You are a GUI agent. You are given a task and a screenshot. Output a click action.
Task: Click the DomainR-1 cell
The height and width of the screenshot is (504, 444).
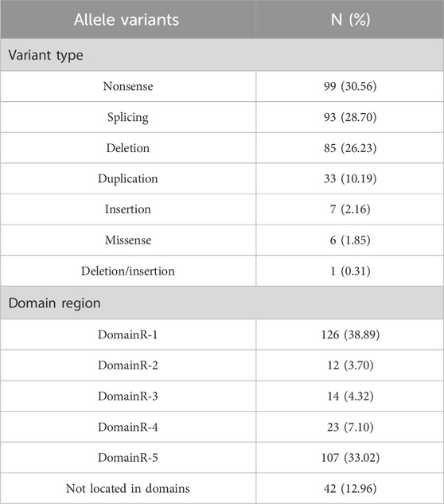tap(128, 334)
